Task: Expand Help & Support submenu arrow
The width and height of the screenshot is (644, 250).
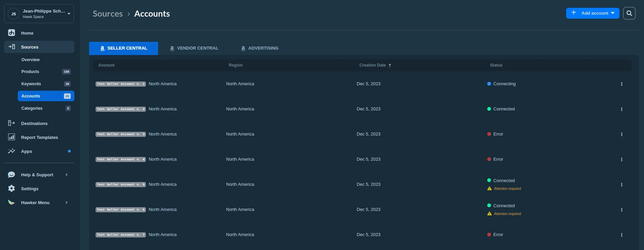Action: (67, 175)
